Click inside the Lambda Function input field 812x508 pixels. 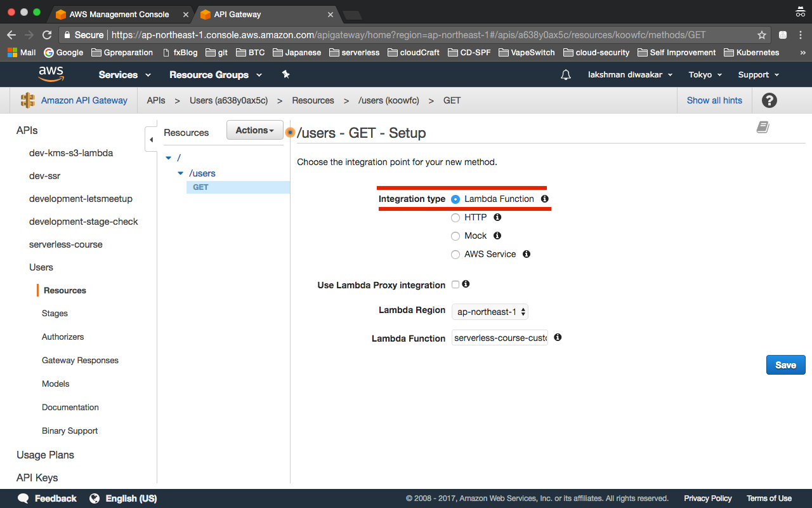click(499, 337)
